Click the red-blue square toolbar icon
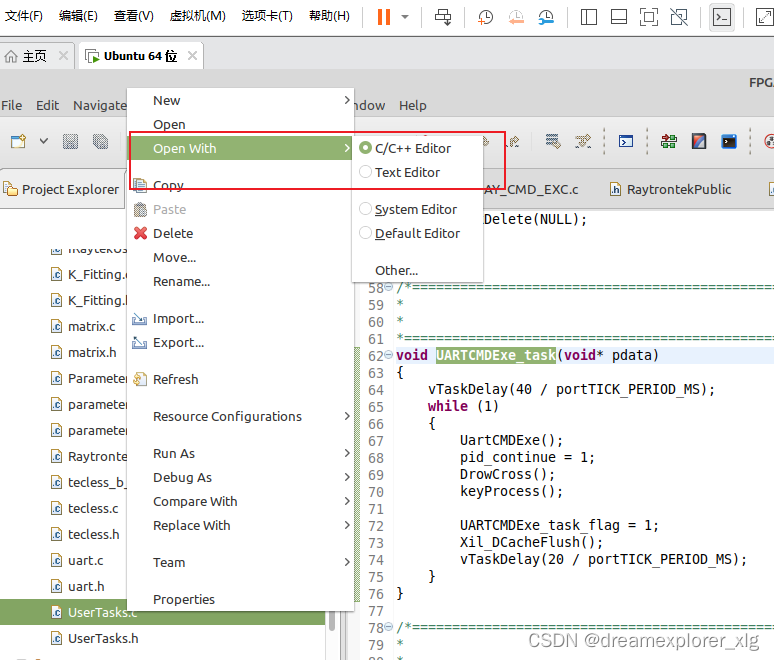Screen dimensions: 774x660 (698, 142)
